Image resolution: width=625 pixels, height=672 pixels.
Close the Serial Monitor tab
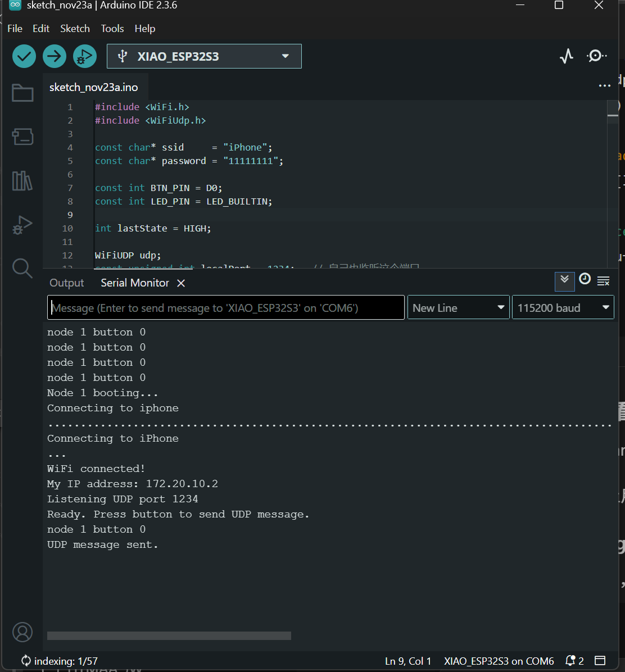(x=181, y=283)
